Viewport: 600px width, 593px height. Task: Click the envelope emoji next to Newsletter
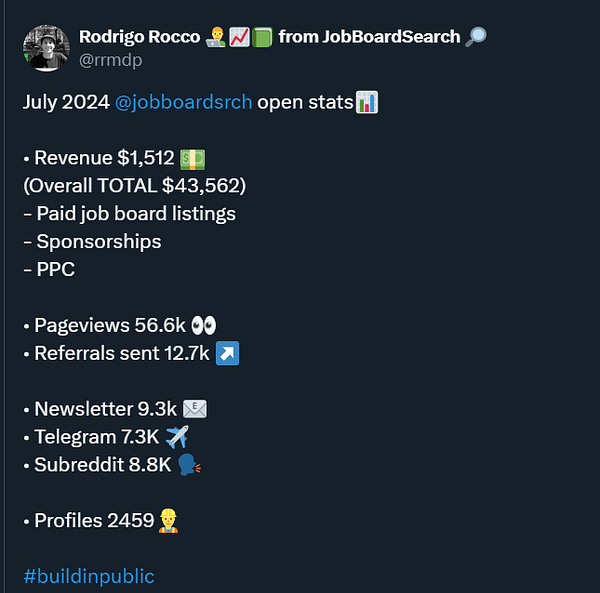point(195,409)
